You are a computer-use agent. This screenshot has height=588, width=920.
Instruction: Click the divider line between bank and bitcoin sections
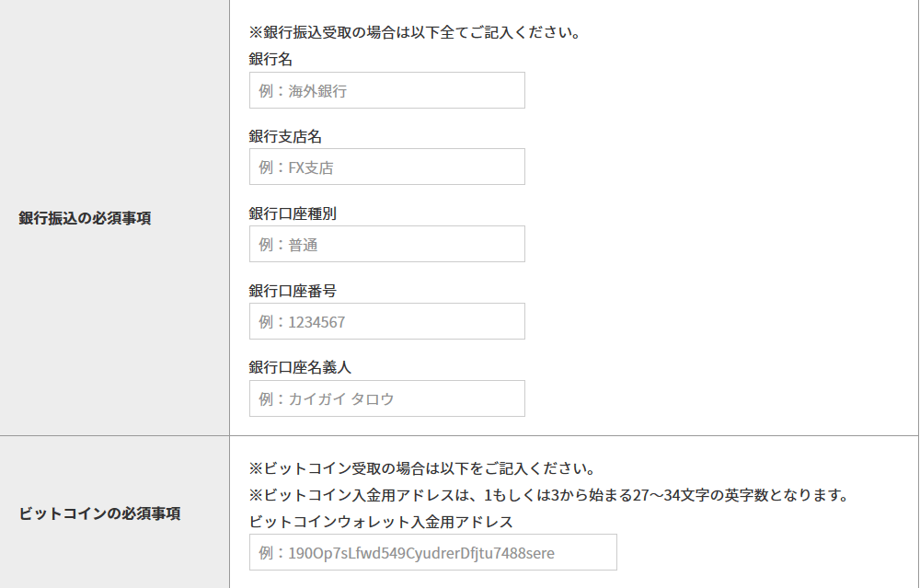[x=459, y=436]
